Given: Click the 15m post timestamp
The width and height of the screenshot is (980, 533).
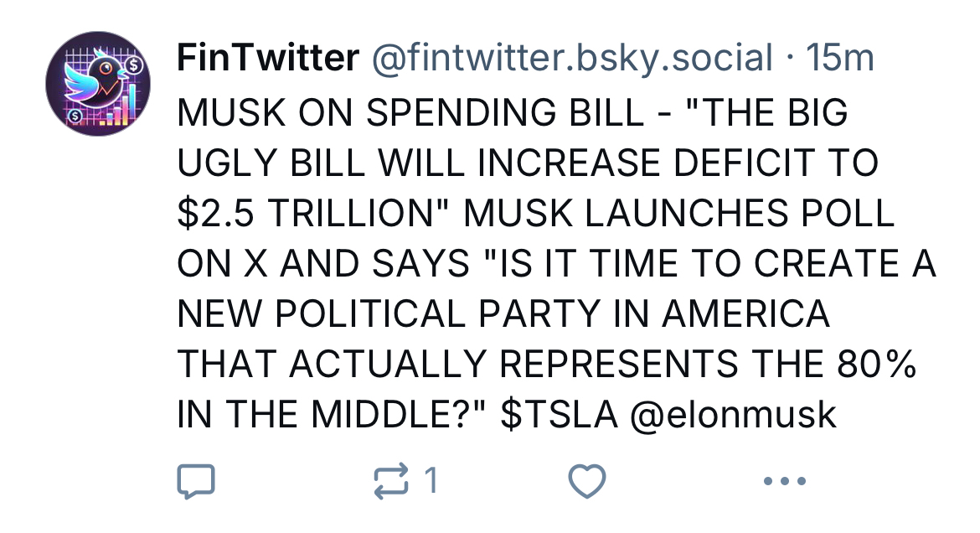Looking at the screenshot, I should (838, 59).
